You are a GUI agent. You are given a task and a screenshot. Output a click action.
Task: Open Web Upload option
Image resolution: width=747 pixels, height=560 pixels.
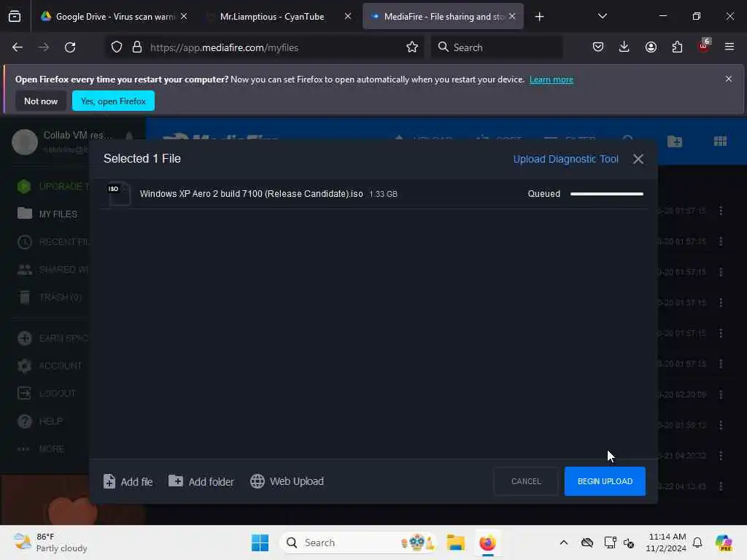[x=287, y=481]
